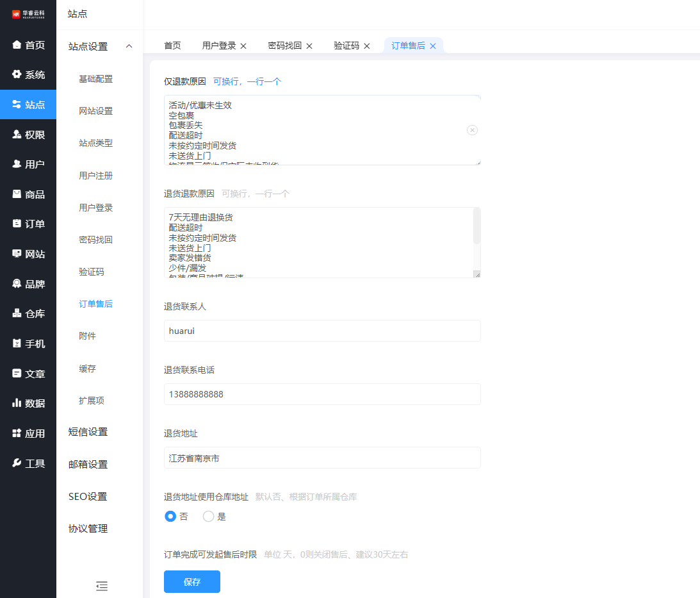Open the 订单 orders icon
Image resolution: width=700 pixels, height=598 pixels.
pyautogui.click(x=17, y=224)
